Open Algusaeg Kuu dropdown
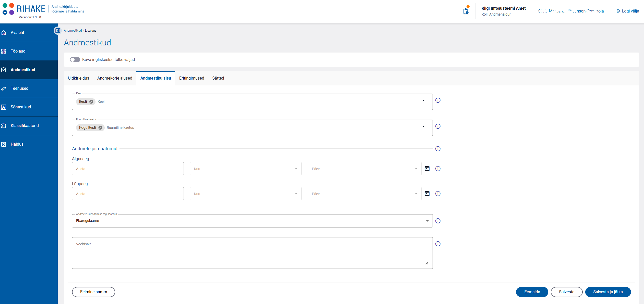This screenshot has height=304, width=644. click(246, 169)
